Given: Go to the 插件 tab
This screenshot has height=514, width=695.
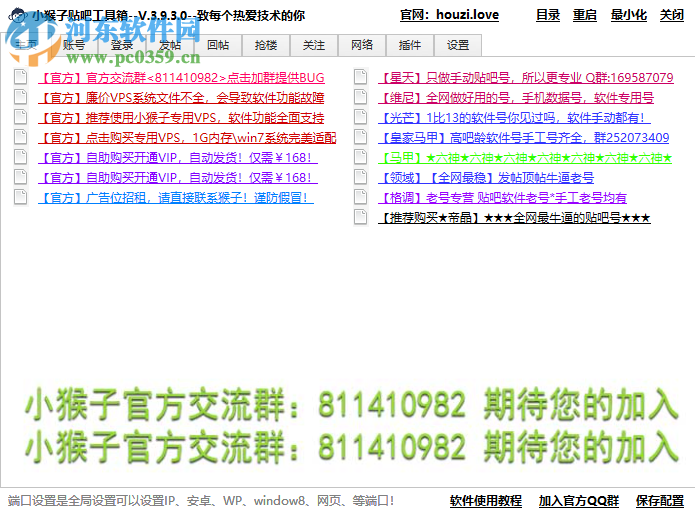Looking at the screenshot, I should (x=410, y=45).
